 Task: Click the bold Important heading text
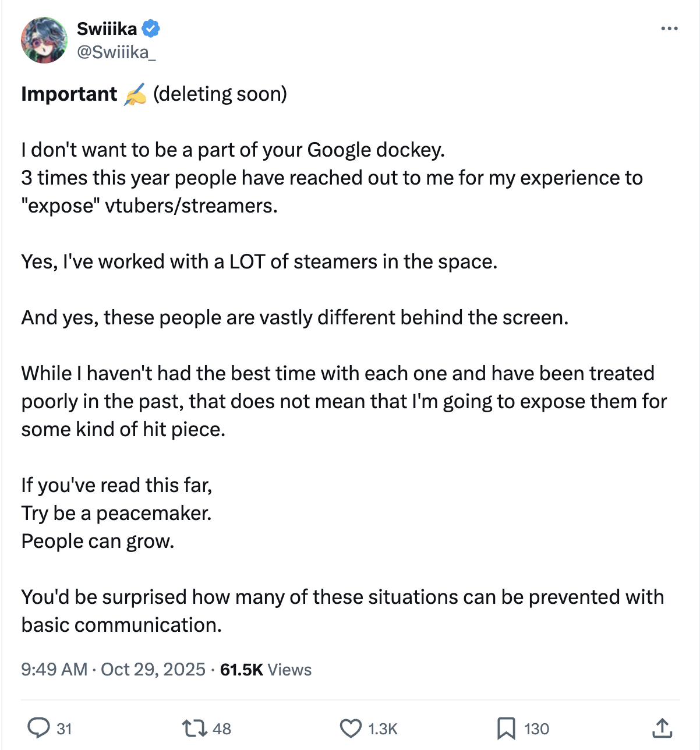click(x=69, y=94)
